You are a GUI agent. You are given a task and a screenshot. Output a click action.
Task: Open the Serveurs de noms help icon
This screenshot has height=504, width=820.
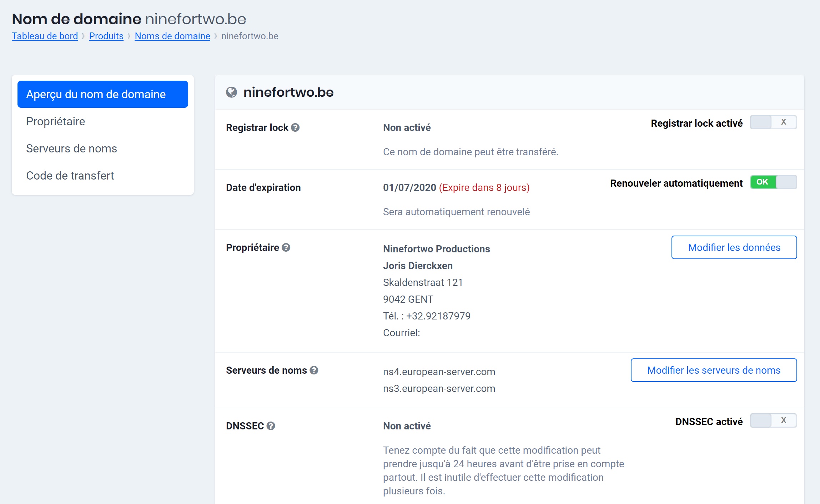coord(314,370)
